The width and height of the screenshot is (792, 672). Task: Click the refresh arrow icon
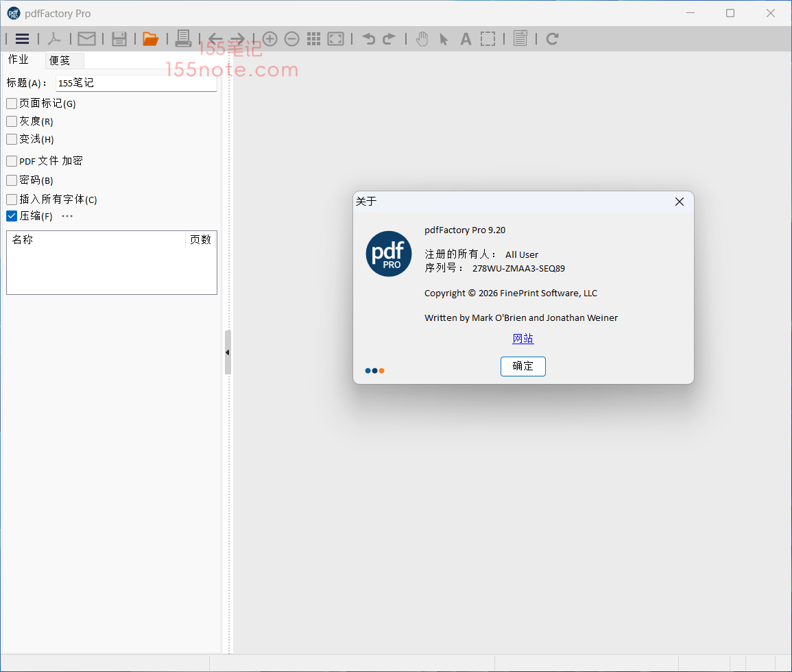[x=552, y=39]
